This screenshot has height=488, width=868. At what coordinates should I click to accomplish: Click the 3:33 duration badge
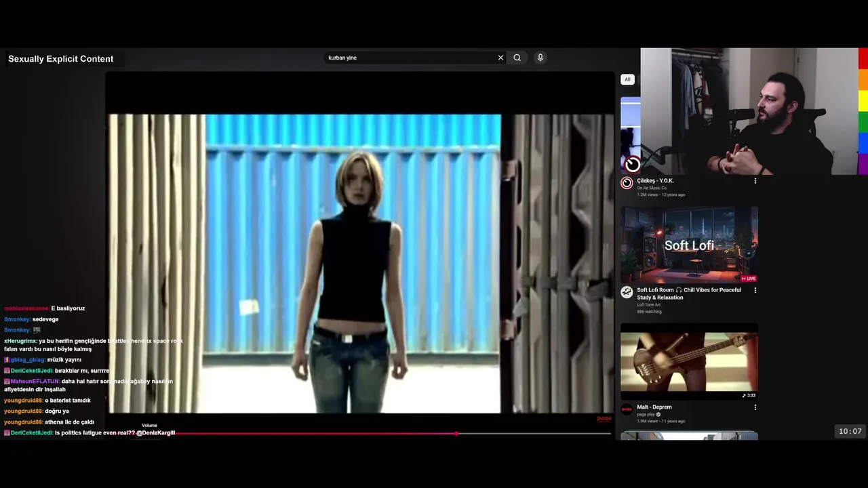coord(749,395)
